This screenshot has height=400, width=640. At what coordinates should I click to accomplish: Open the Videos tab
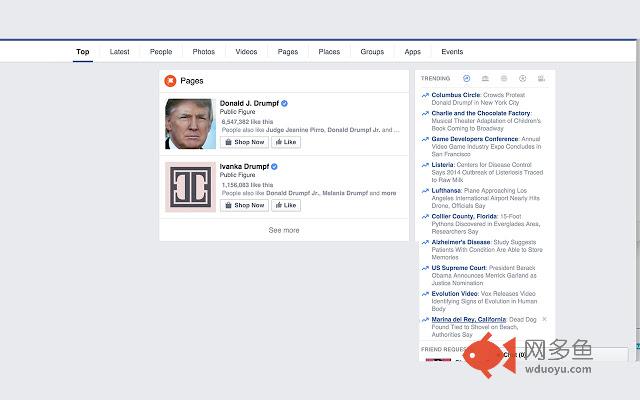246,52
